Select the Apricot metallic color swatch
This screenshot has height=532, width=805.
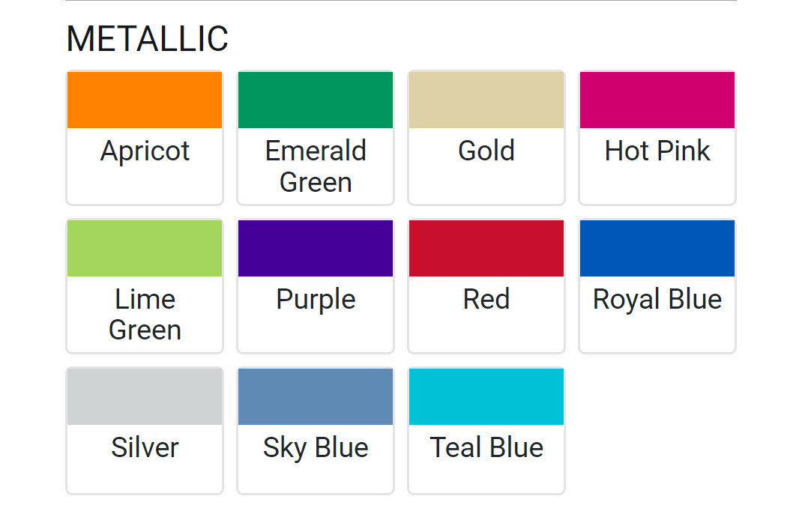[145, 100]
